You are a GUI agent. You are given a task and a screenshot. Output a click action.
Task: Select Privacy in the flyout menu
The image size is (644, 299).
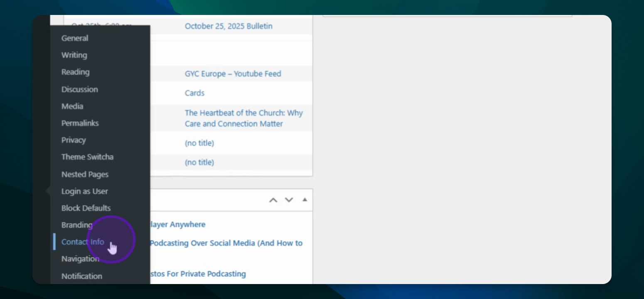click(x=74, y=140)
